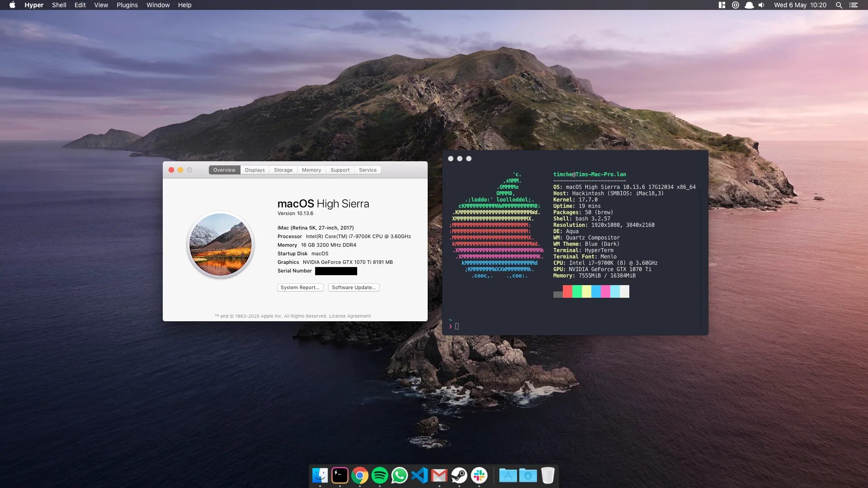868x488 pixels.
Task: Click the Hyper terminal dock icon
Action: coord(340,475)
